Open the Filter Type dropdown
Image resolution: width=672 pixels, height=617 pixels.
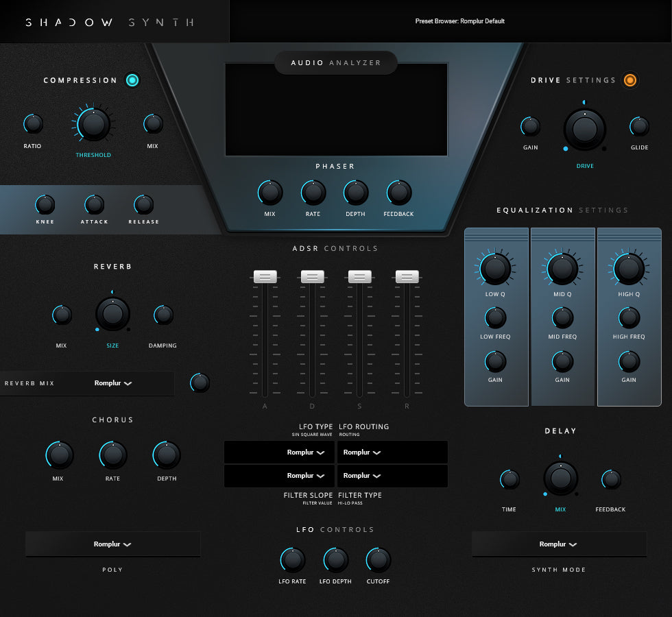pos(392,476)
